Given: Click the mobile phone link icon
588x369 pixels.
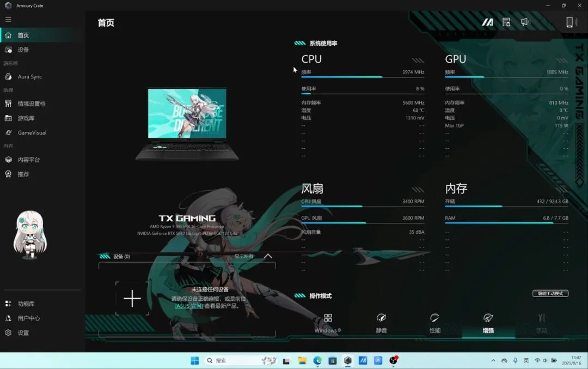Looking at the screenshot, I should (571, 22).
